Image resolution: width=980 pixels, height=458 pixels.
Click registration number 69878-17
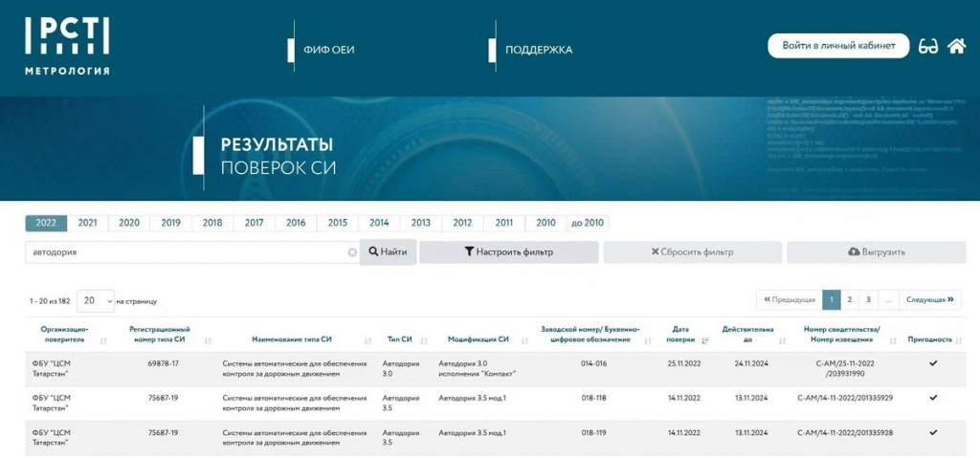[x=163, y=363]
